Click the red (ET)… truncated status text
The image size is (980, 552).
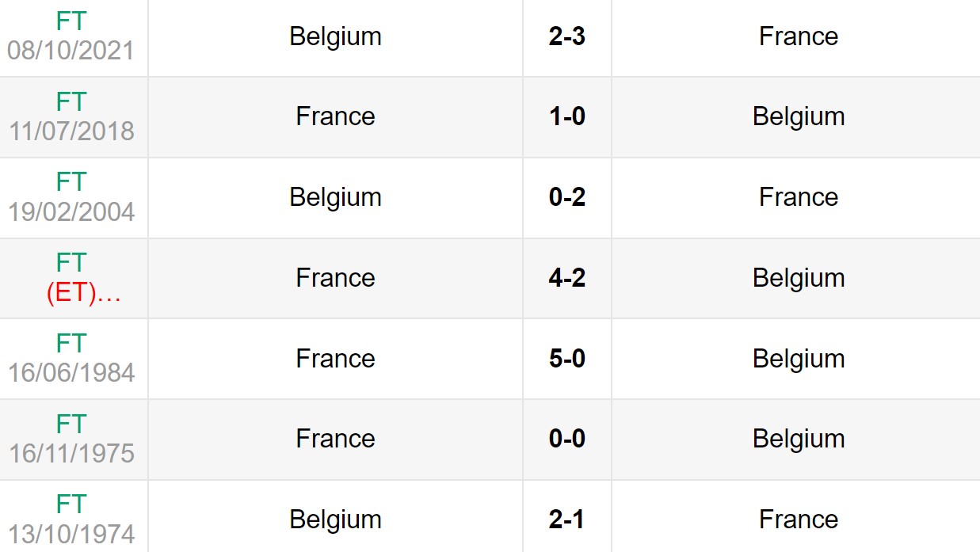[83, 295]
